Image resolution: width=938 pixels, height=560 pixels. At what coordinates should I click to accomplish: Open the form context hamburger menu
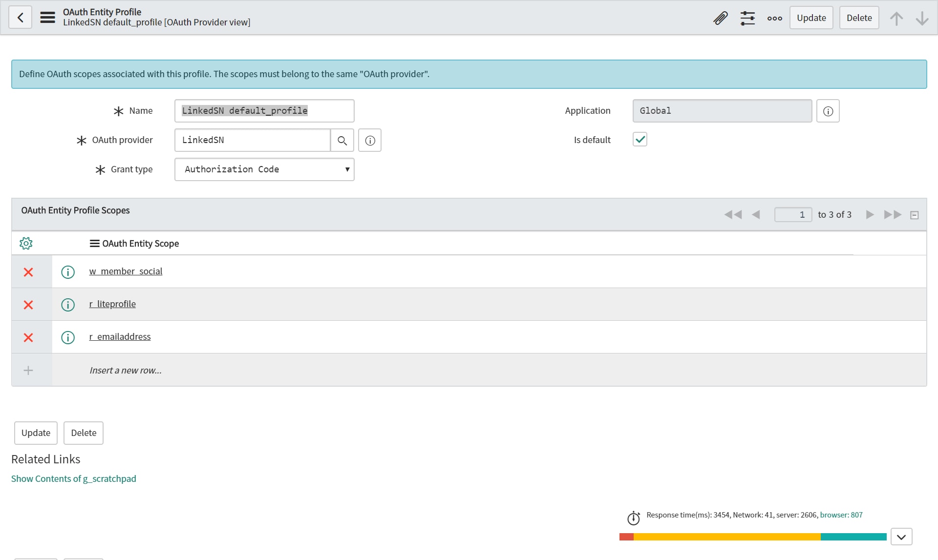[x=47, y=18]
